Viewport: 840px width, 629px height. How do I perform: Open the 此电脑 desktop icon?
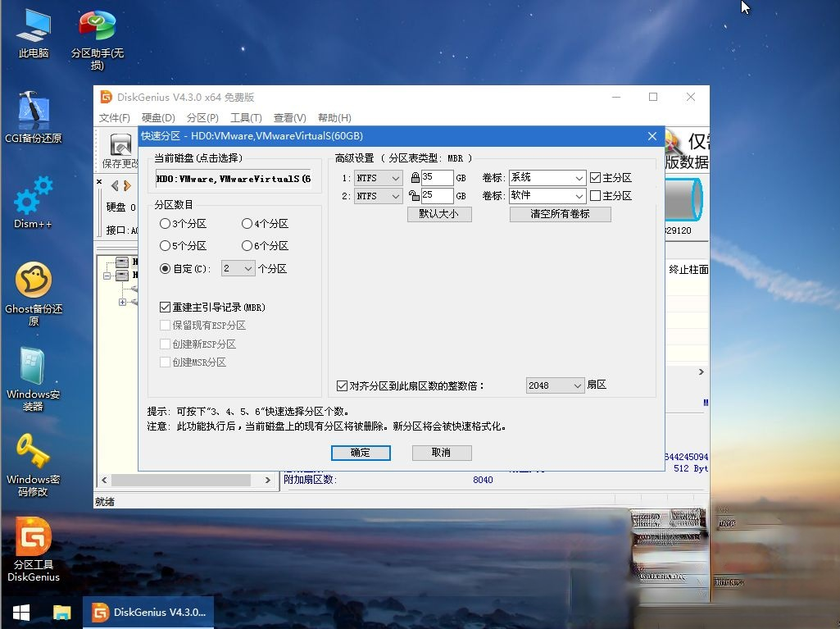(34, 34)
